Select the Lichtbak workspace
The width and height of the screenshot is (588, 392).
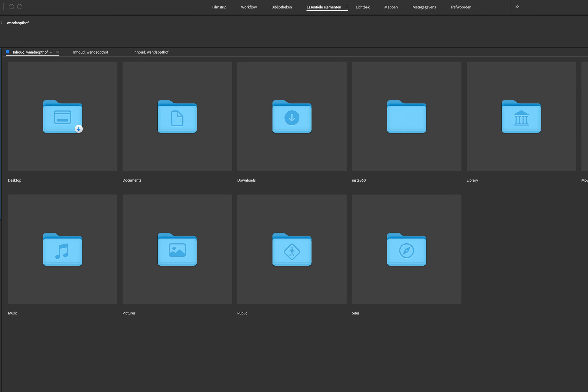click(x=363, y=7)
